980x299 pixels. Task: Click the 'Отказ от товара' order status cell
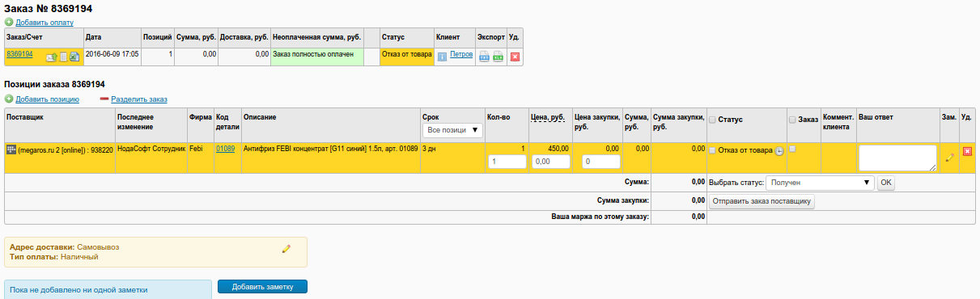406,57
